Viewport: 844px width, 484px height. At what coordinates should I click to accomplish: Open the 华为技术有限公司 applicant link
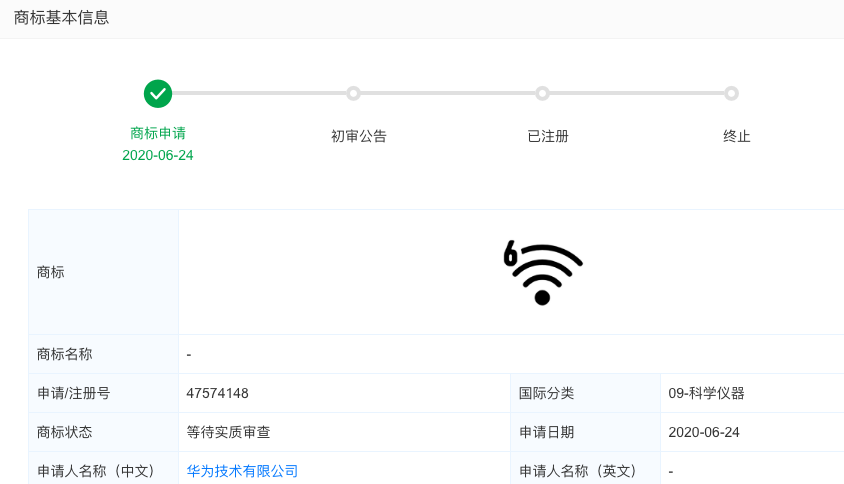(x=242, y=471)
